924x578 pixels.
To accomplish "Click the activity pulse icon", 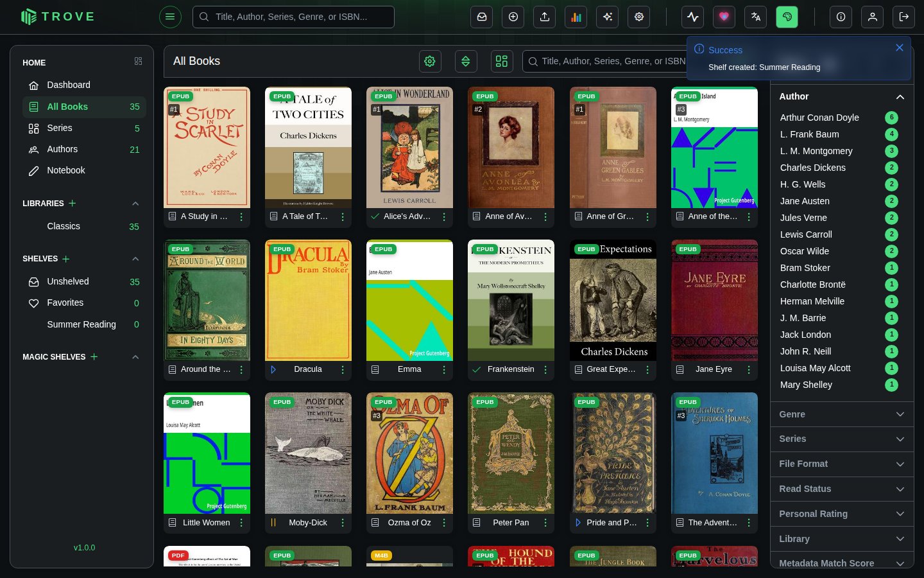I will click(x=693, y=17).
